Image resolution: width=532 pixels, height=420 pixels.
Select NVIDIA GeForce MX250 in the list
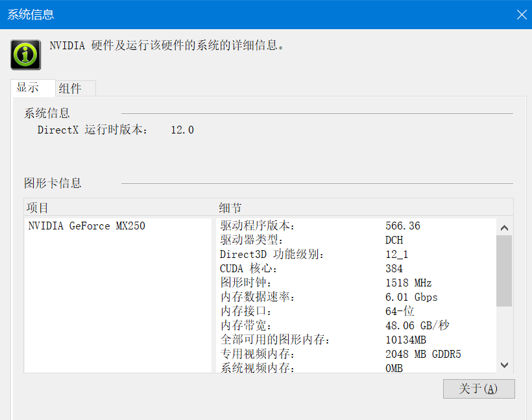tap(86, 226)
